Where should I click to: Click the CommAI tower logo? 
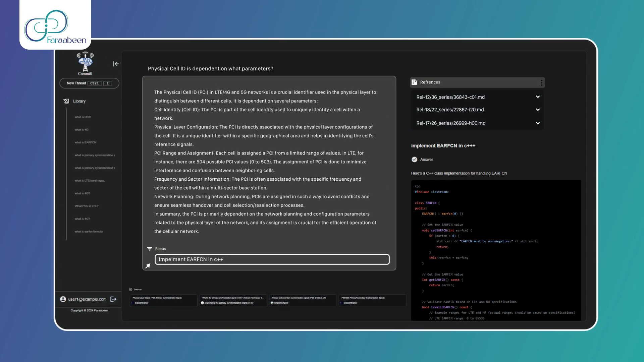[85, 64]
